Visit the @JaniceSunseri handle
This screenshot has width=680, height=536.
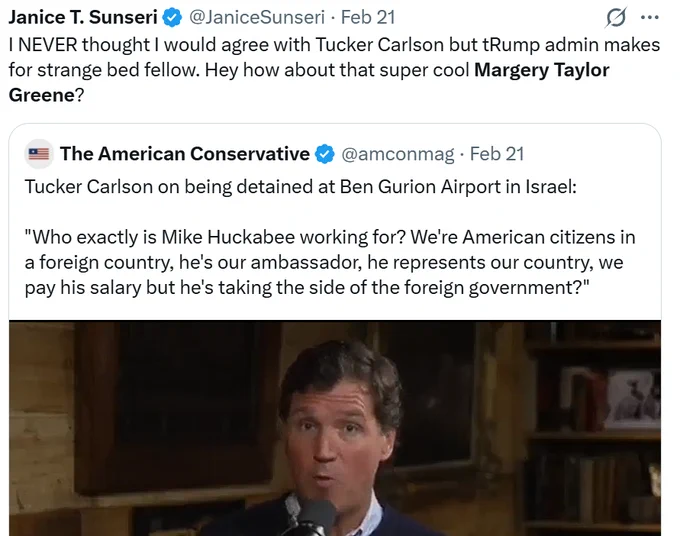[257, 17]
